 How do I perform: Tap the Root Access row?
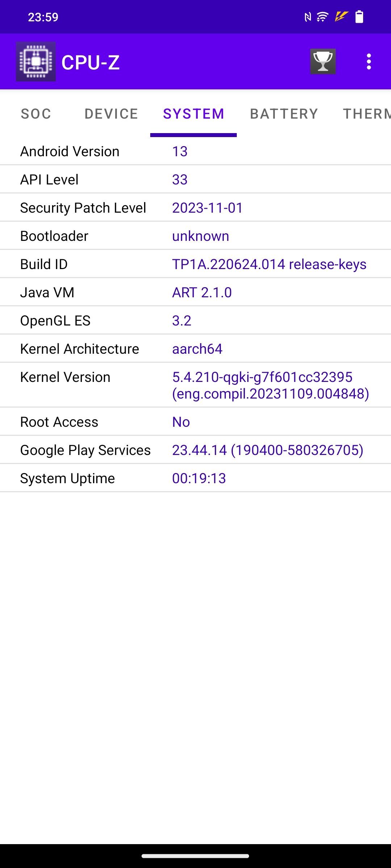(195, 422)
